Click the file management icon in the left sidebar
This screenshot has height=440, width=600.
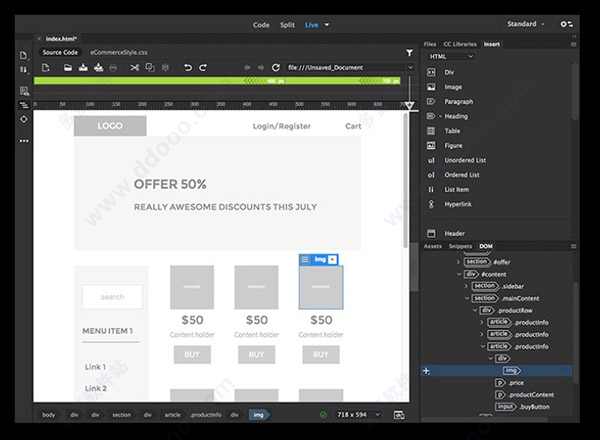coord(24,55)
